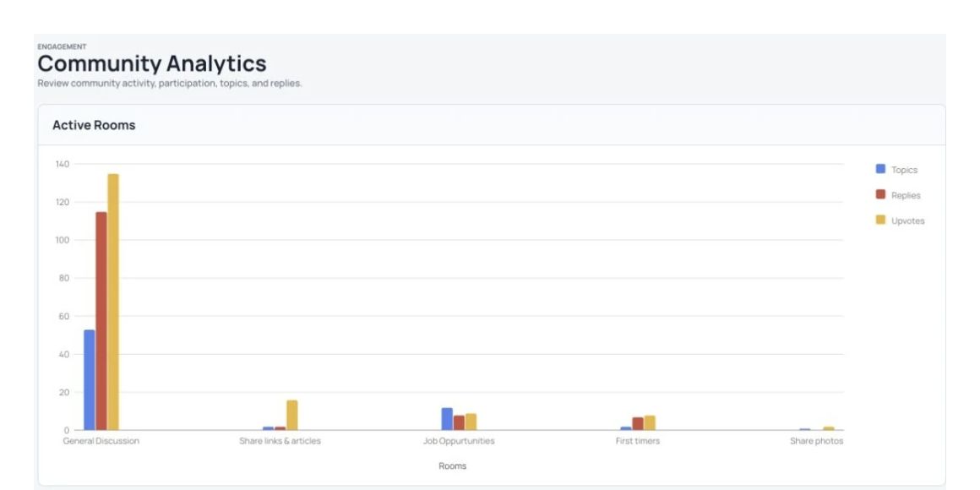The width and height of the screenshot is (980, 490).
Task: Select the red Replies bar for General Discussion
Action: 101,321
